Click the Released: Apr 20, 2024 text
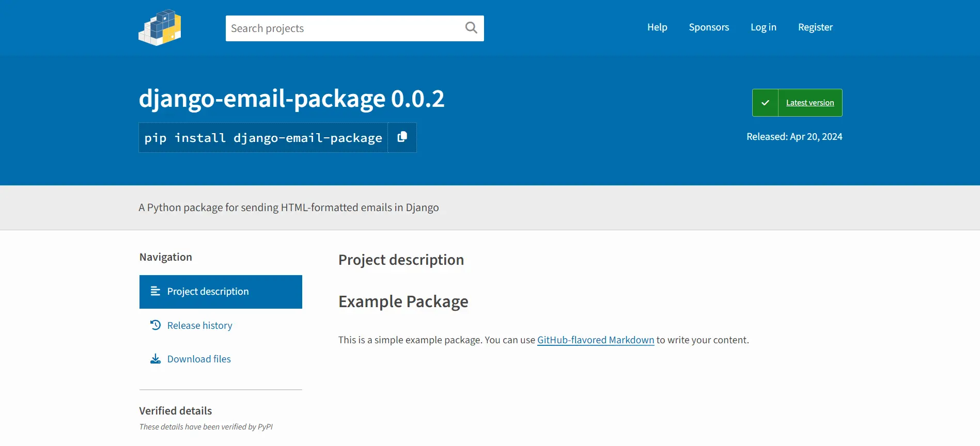Viewport: 980px width, 446px height. [794, 137]
